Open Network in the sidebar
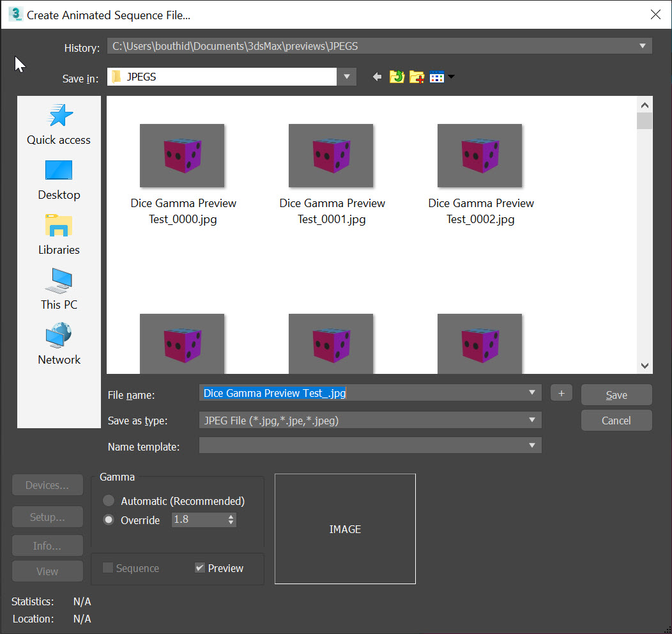Image resolution: width=672 pixels, height=634 pixels. (x=58, y=344)
